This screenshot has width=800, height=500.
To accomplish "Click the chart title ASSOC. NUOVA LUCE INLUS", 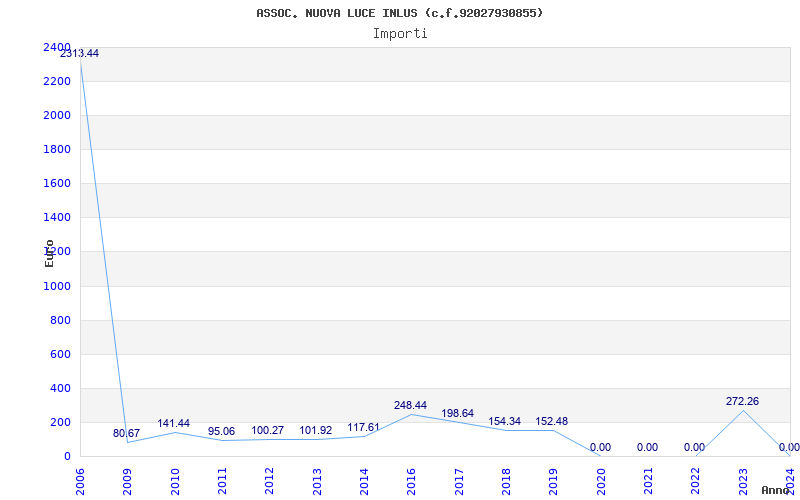I will coord(399,13).
